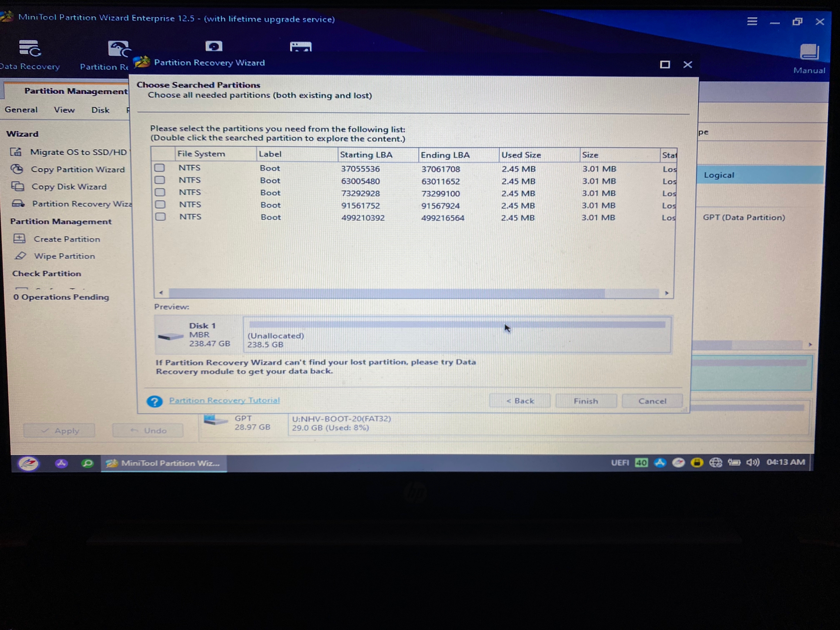Screen dimensions: 840x630
Task: Click the list's left scroll arrow
Action: pos(161,292)
